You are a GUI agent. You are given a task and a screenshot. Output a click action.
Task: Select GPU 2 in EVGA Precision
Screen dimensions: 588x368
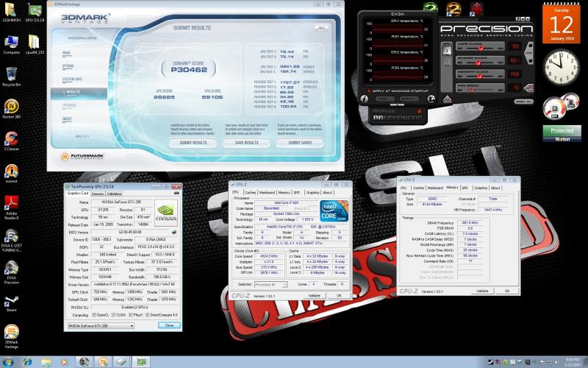[447, 62]
